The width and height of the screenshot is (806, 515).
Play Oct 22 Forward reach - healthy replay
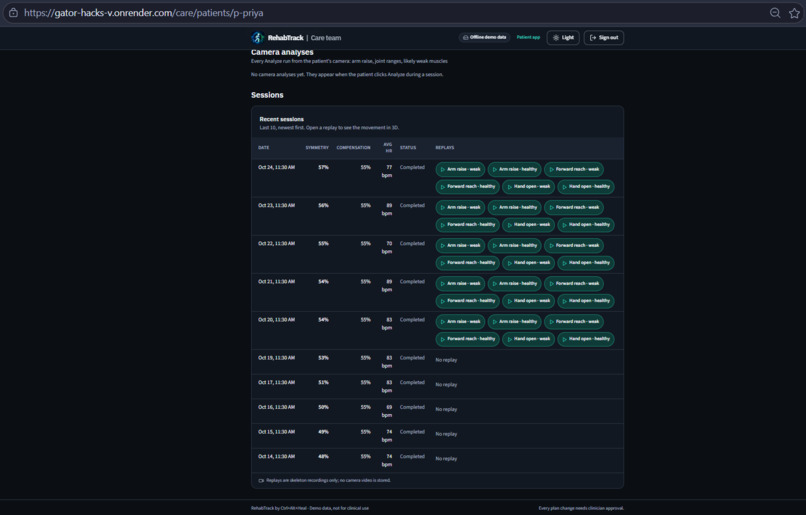click(467, 263)
